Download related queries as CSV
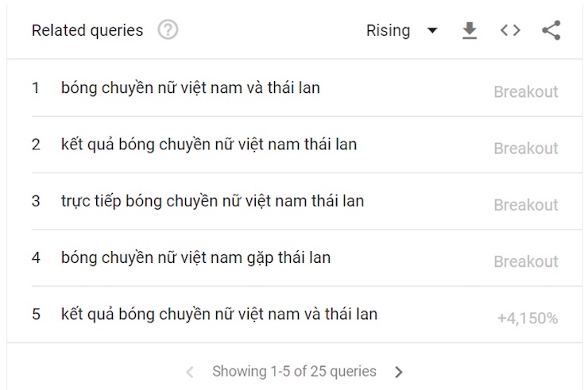This screenshot has height=390, width=588. coord(469,30)
